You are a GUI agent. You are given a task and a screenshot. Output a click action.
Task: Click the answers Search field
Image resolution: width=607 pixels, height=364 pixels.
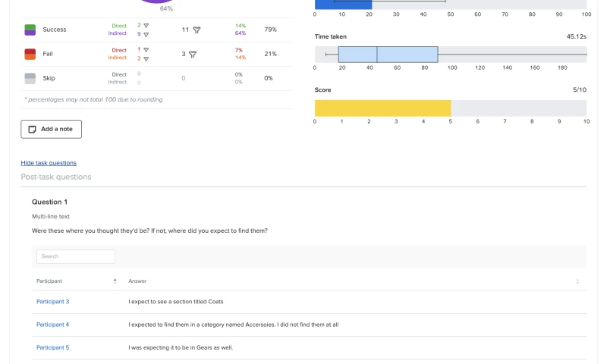click(x=76, y=256)
